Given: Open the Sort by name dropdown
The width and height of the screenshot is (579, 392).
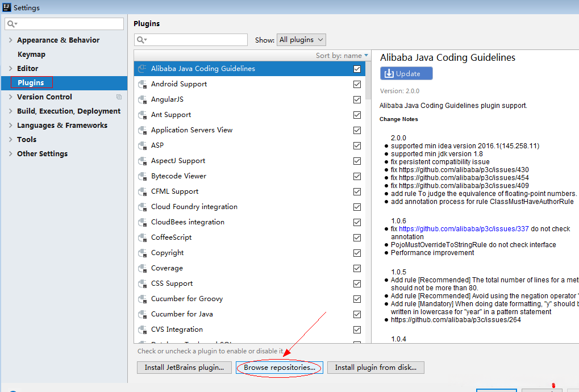Looking at the screenshot, I should click(x=342, y=55).
